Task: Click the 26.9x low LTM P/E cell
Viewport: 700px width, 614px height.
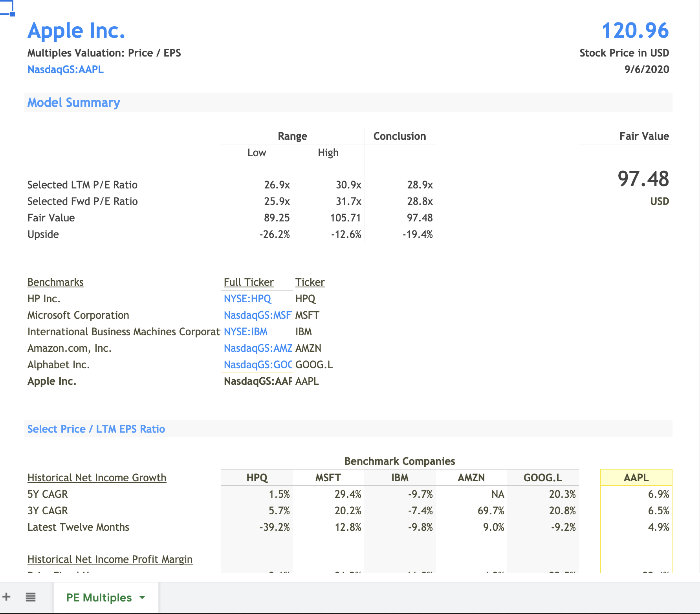Action: [277, 185]
